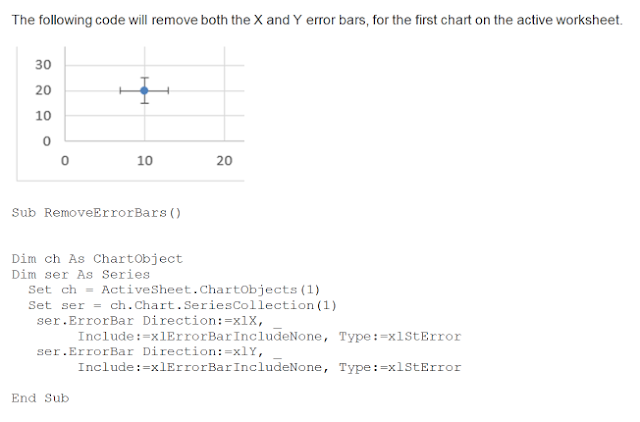This screenshot has width=640, height=422.
Task: Click the blue data point marker
Action: pos(144,90)
